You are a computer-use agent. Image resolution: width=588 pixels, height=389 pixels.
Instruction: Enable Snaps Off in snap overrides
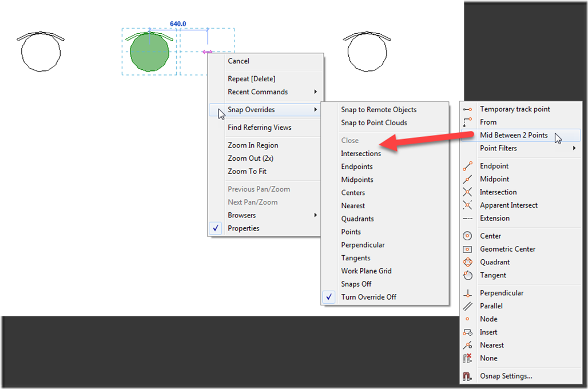click(x=356, y=284)
